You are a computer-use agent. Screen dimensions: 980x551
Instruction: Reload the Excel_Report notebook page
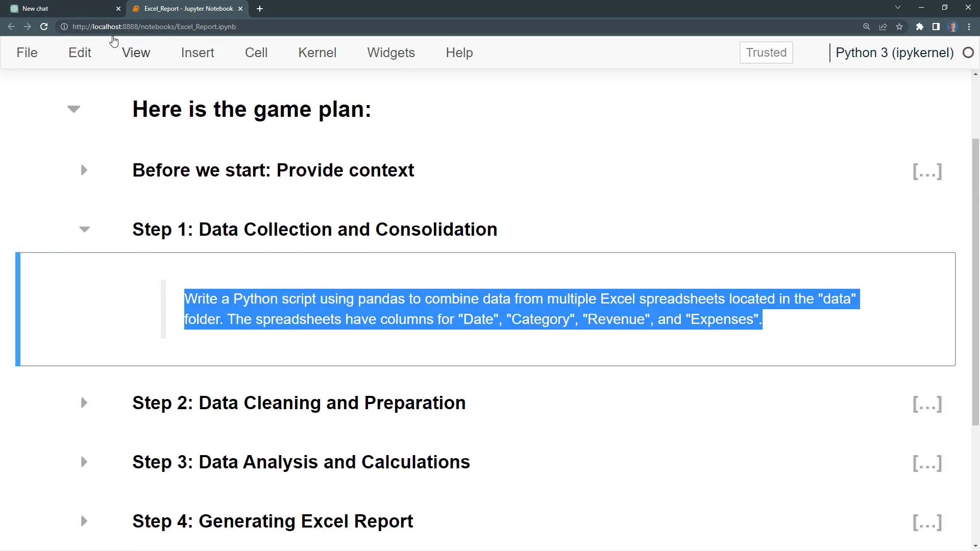[x=44, y=27]
